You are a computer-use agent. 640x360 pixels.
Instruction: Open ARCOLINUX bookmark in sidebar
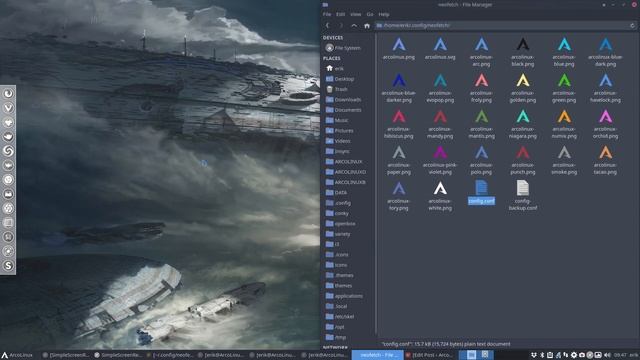tap(344, 162)
